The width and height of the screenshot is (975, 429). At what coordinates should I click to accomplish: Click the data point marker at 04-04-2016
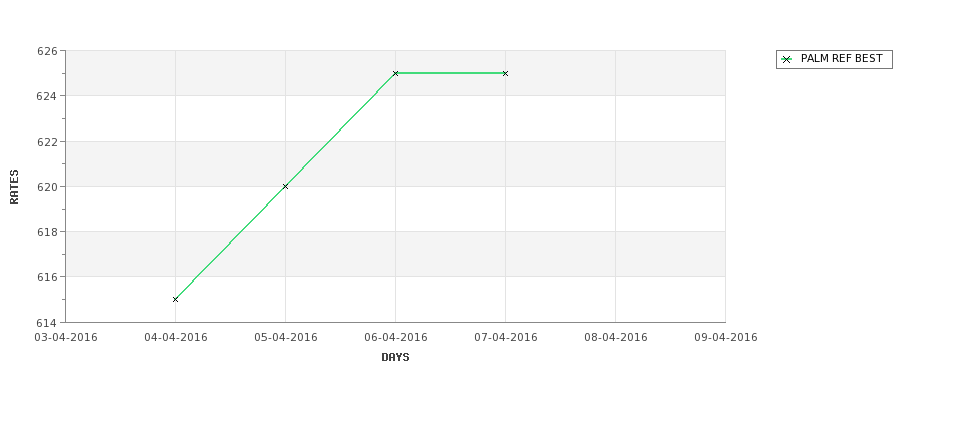pos(175,300)
